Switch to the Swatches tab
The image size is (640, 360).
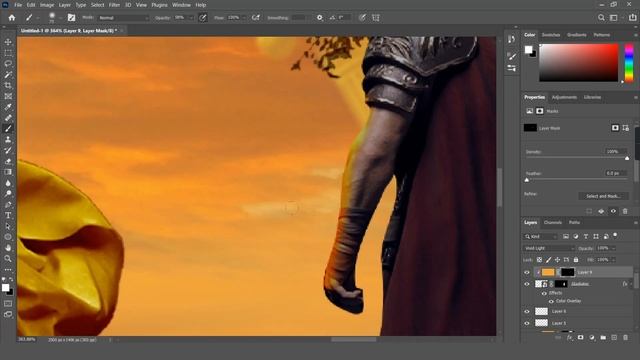551,35
